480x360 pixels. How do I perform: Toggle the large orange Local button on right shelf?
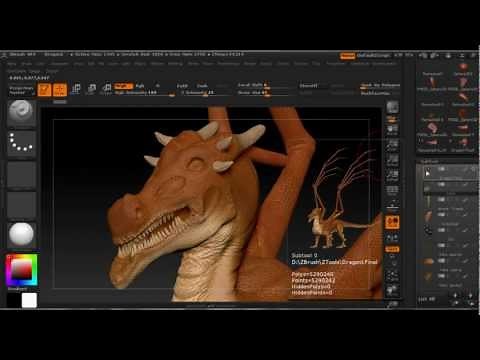pos(392,222)
